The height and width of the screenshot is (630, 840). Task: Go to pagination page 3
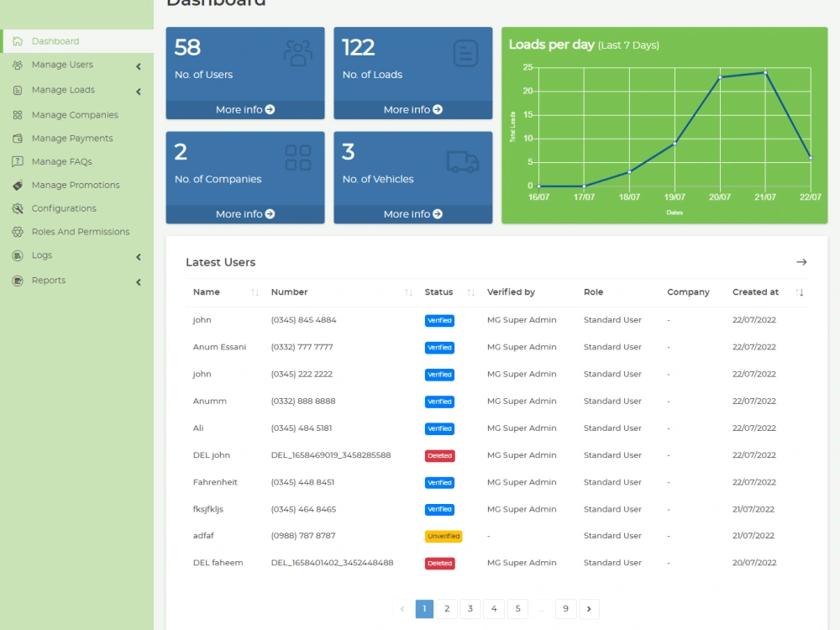(470, 608)
